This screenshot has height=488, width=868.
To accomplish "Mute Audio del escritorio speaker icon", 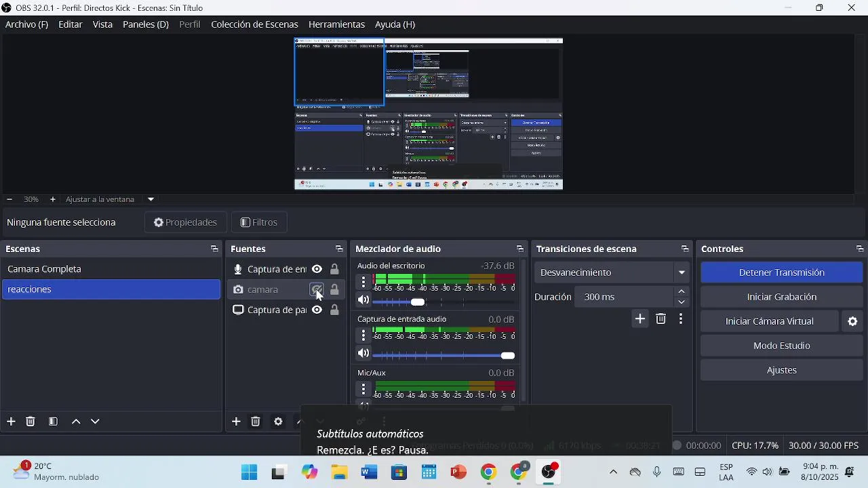I will pyautogui.click(x=364, y=300).
